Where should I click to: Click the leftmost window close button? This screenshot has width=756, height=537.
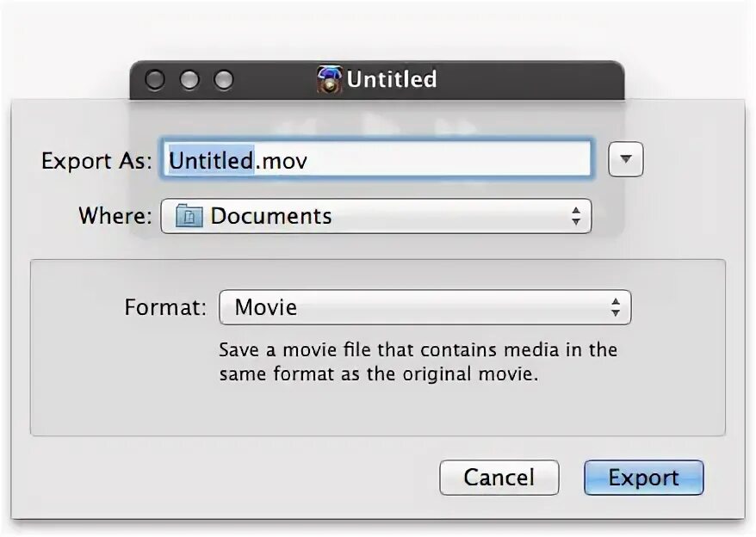click(x=155, y=80)
